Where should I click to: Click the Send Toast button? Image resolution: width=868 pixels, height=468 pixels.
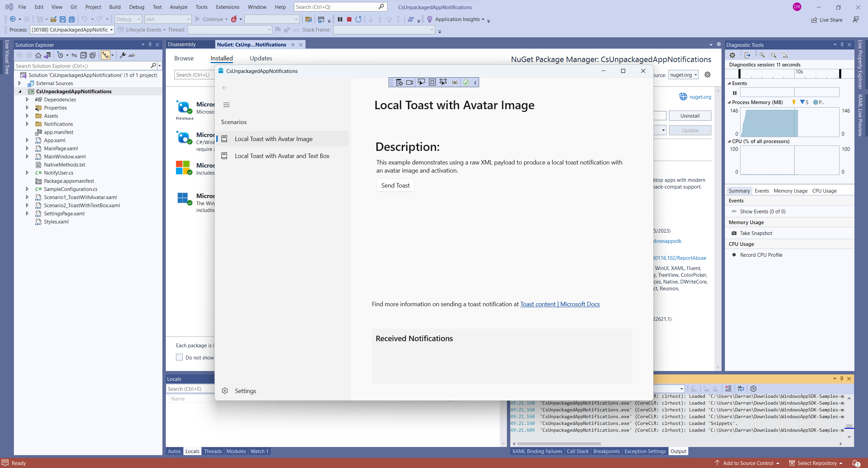pyautogui.click(x=395, y=186)
